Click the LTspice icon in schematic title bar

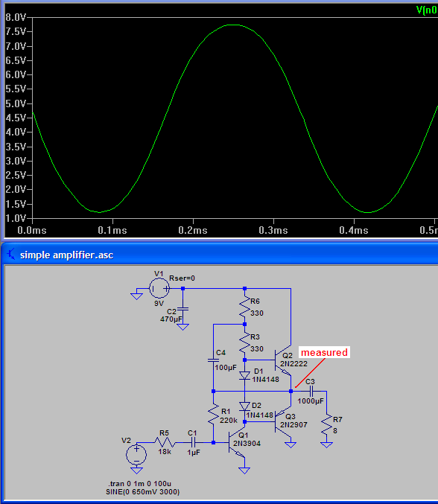[x=11, y=255]
